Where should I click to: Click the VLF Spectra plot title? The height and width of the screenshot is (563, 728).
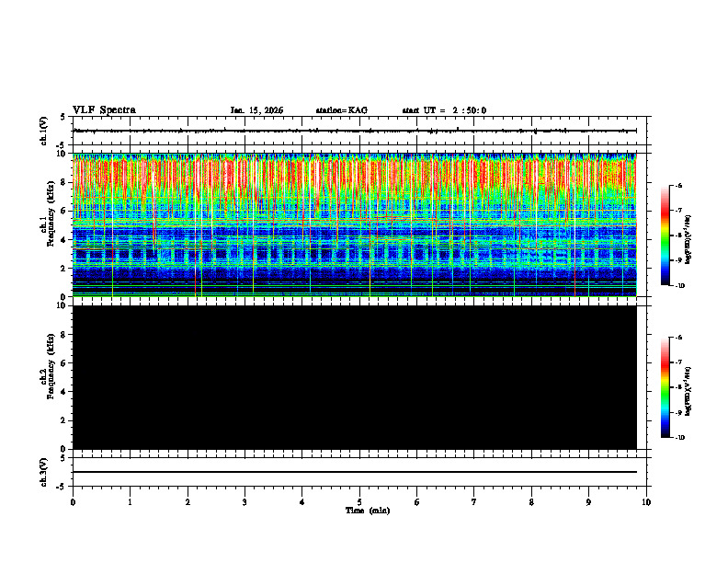(104, 110)
